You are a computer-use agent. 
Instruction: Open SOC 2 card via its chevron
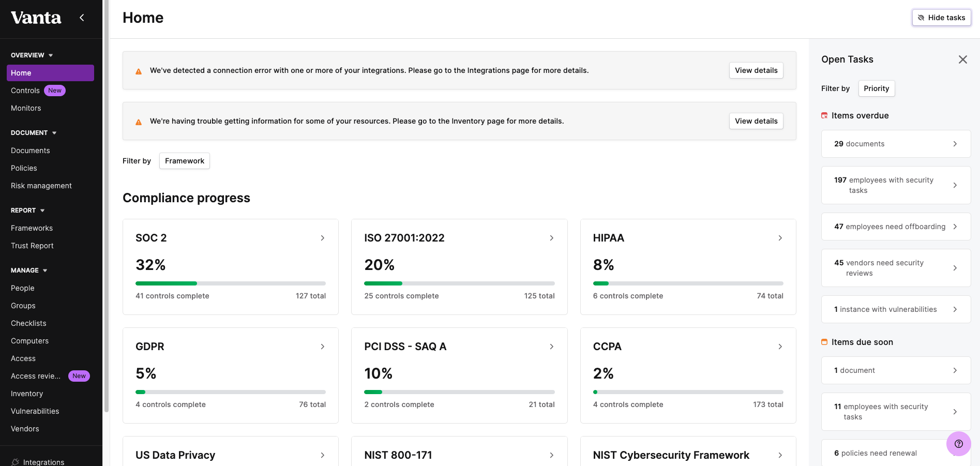322,238
